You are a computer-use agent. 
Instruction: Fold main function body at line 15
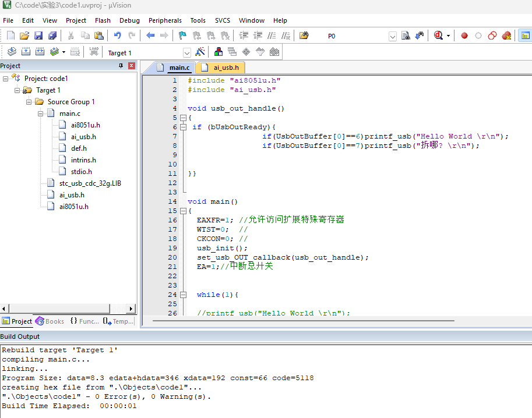point(183,211)
